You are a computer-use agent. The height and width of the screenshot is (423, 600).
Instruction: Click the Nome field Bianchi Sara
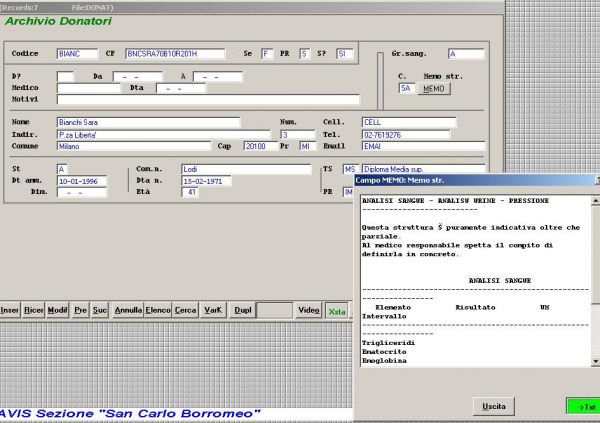click(x=148, y=122)
